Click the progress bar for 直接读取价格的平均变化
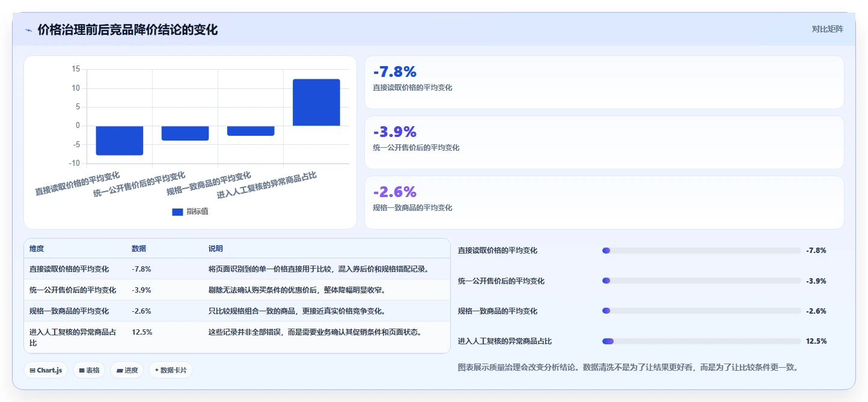The image size is (868, 402). click(701, 251)
